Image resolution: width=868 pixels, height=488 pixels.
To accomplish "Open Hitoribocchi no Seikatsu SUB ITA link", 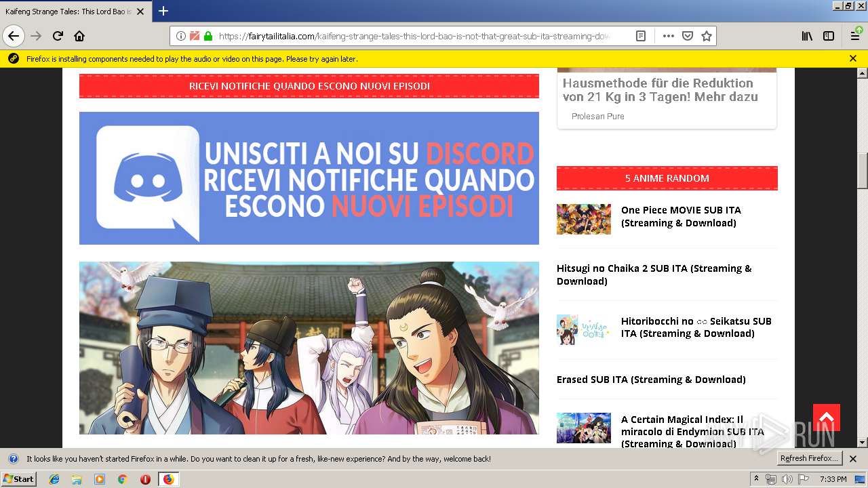I will click(x=696, y=327).
